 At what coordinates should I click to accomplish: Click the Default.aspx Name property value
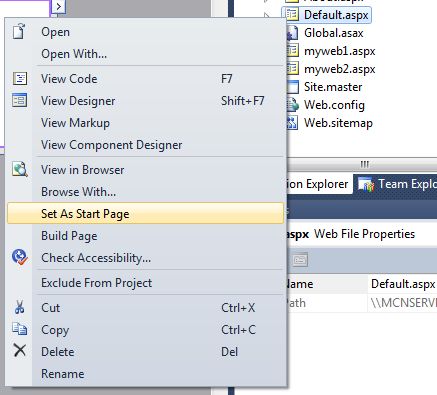[403, 284]
